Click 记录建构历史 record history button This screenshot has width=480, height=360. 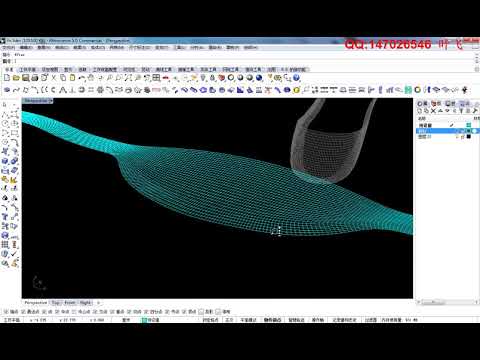point(344,320)
